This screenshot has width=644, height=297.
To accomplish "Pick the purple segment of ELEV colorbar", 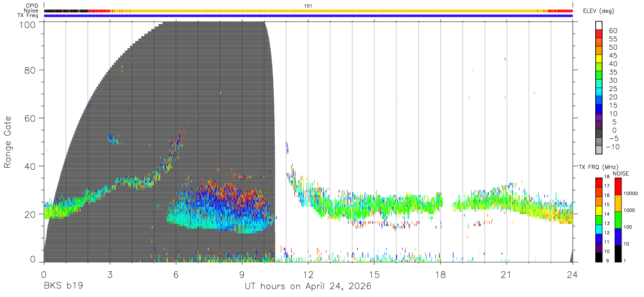I will point(599,117).
